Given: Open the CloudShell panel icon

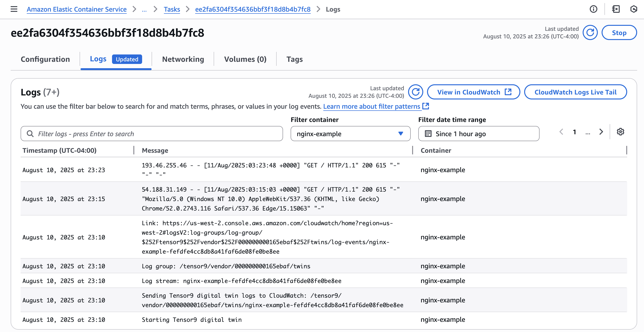Looking at the screenshot, I should pos(616,9).
